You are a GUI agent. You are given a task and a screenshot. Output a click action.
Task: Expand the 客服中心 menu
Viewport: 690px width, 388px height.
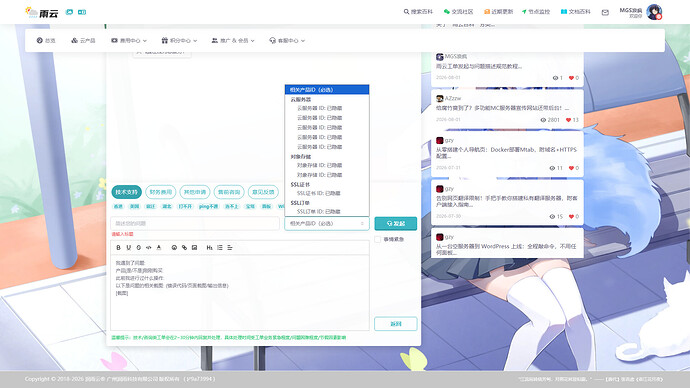tap(287, 40)
